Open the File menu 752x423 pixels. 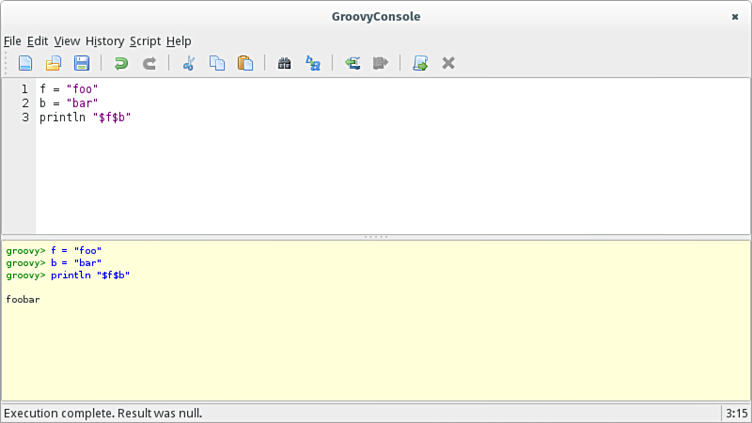12,41
